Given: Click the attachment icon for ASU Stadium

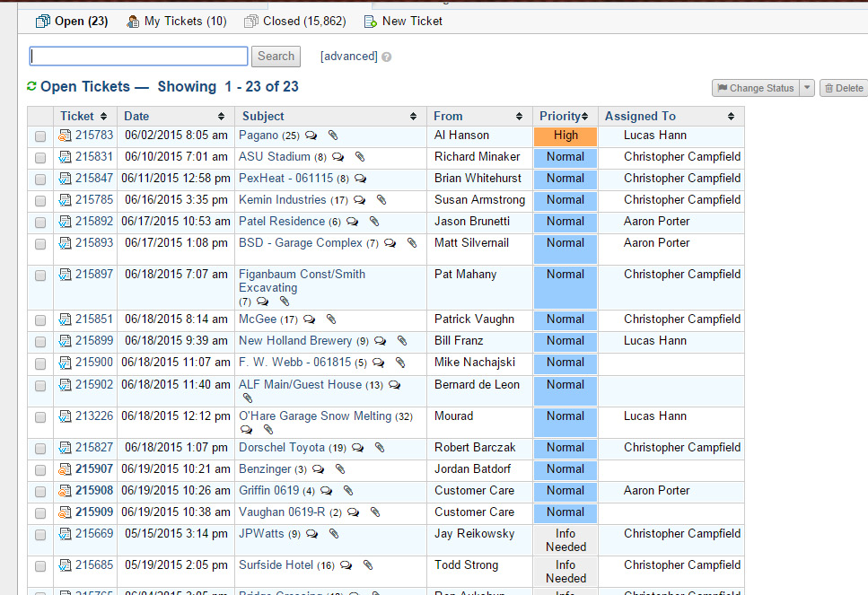Looking at the screenshot, I should click(360, 157).
